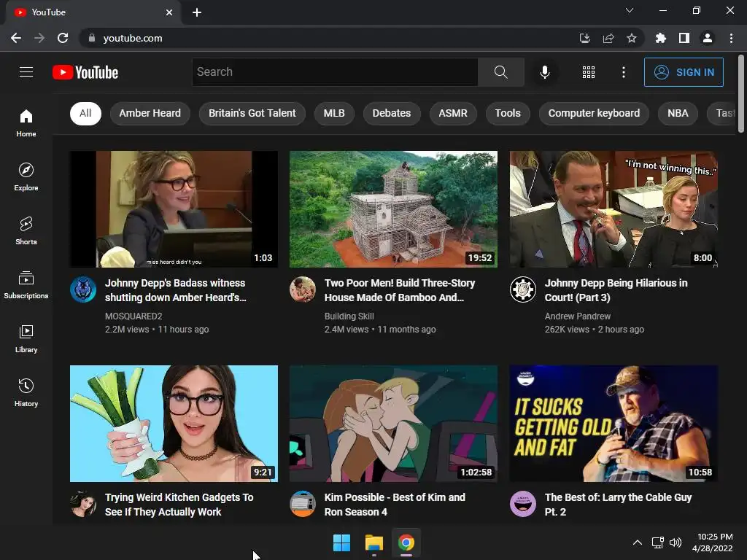Open Larry the Cable Guy title

click(x=618, y=505)
